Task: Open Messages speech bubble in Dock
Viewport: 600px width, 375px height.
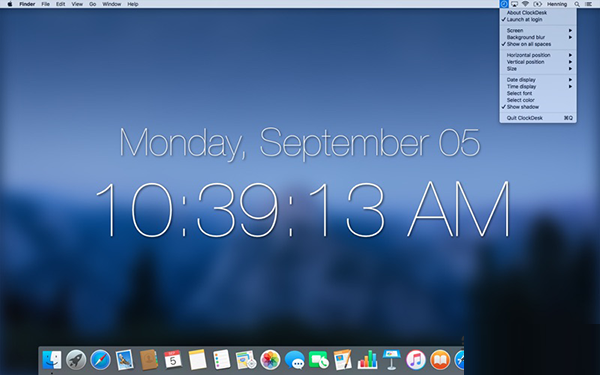Action: point(295,360)
